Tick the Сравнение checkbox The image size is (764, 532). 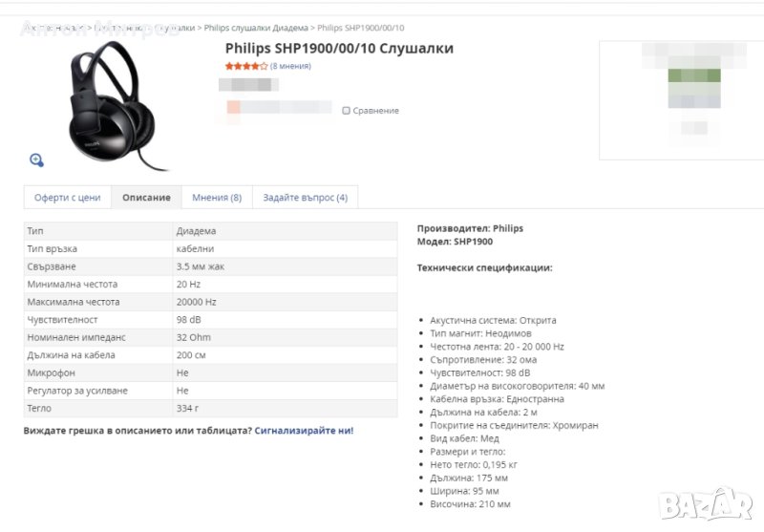point(347,111)
